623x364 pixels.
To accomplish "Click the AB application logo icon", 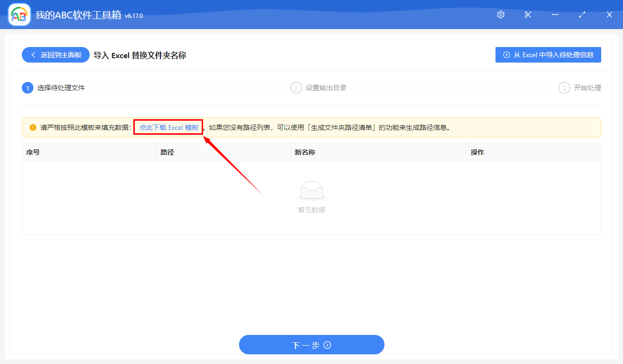I will (19, 15).
